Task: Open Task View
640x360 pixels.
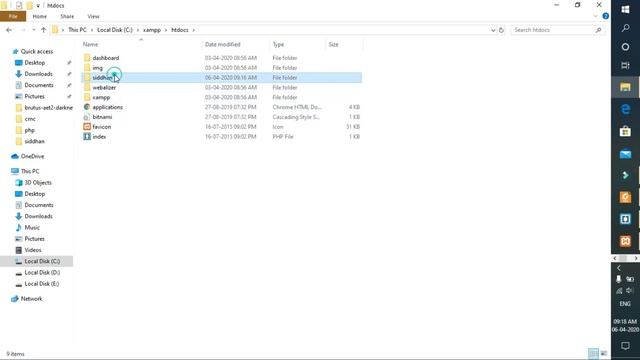Action: pos(625,65)
